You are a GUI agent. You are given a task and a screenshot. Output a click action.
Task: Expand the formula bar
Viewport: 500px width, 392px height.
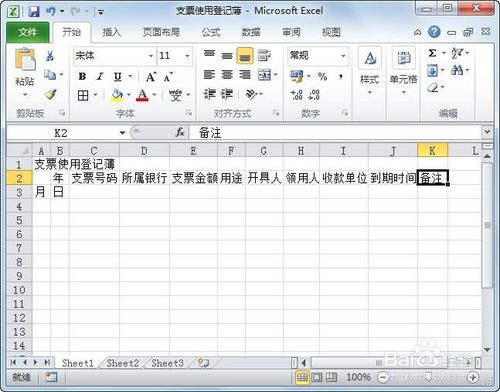[x=487, y=132]
